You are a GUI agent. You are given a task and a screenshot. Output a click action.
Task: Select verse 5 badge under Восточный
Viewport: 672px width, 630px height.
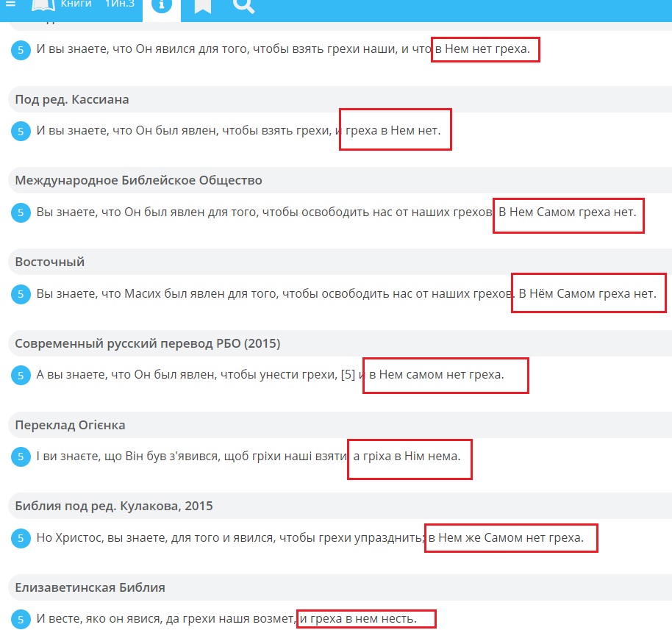coord(21,294)
